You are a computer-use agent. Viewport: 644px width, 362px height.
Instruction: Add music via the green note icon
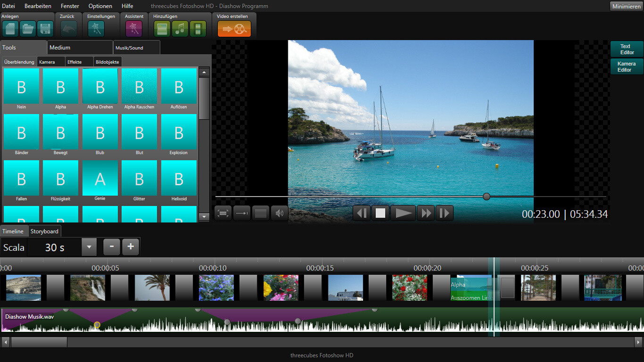click(180, 28)
